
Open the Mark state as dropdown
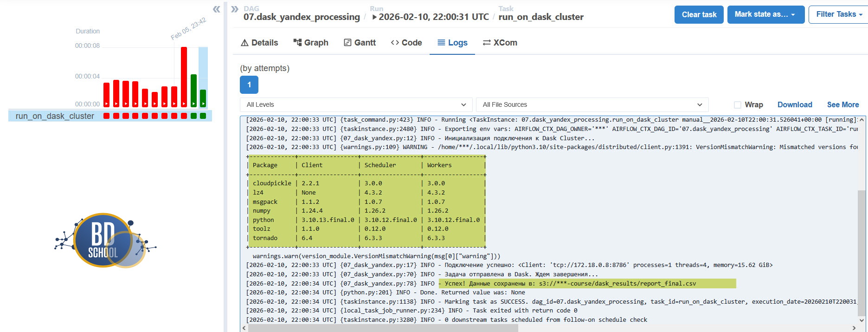click(765, 14)
